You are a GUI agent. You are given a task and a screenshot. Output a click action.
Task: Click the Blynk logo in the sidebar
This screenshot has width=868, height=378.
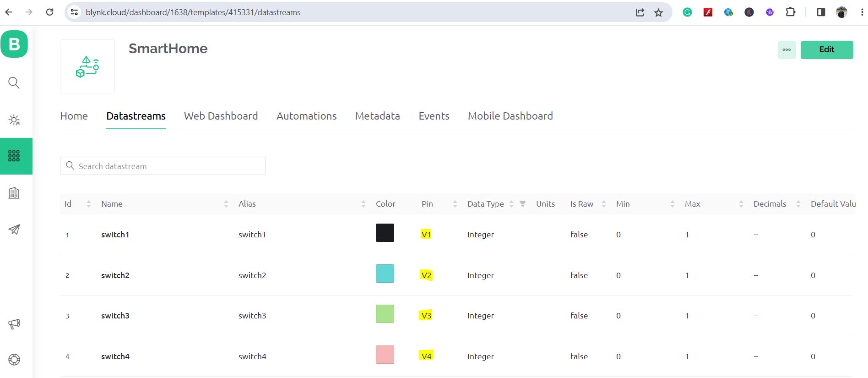[x=14, y=44]
